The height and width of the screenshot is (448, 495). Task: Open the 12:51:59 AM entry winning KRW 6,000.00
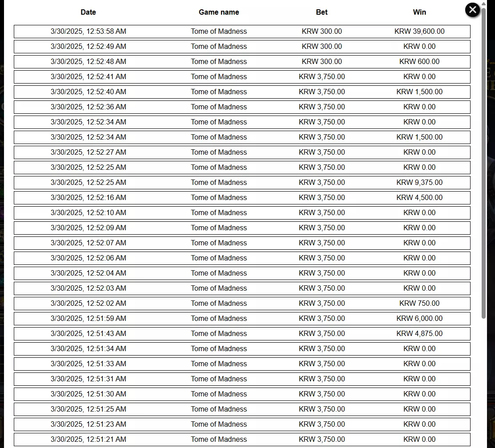(x=242, y=319)
